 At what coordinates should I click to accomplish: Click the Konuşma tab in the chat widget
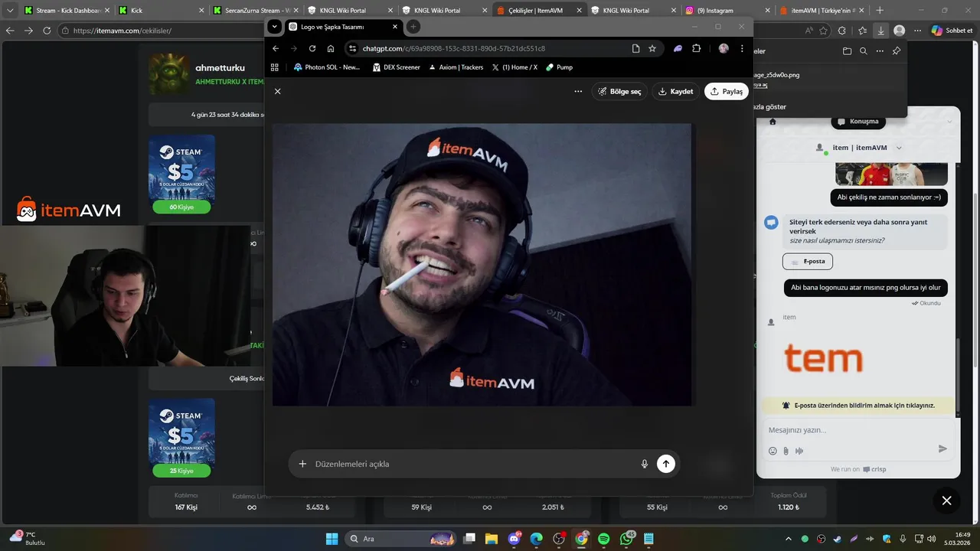(857, 122)
